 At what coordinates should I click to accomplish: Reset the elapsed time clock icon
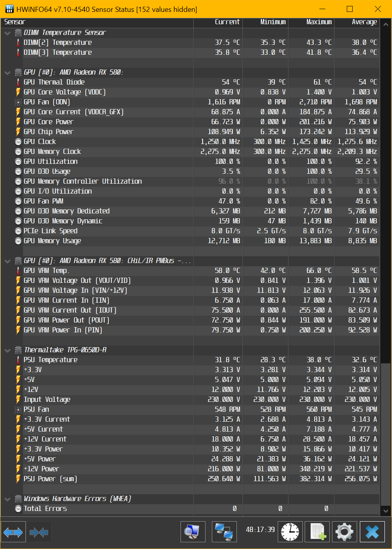[x=290, y=532]
